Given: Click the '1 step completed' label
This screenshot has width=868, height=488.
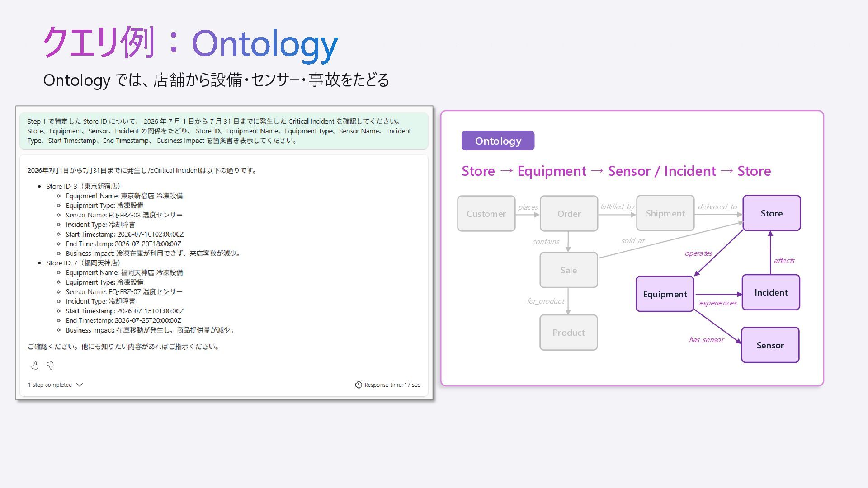Looking at the screenshot, I should click(x=50, y=385).
